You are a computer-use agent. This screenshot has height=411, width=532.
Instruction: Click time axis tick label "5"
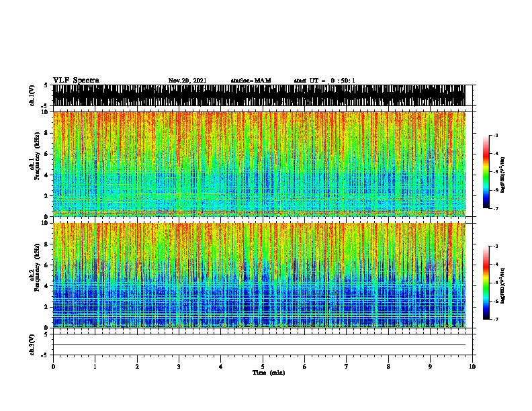click(x=263, y=367)
